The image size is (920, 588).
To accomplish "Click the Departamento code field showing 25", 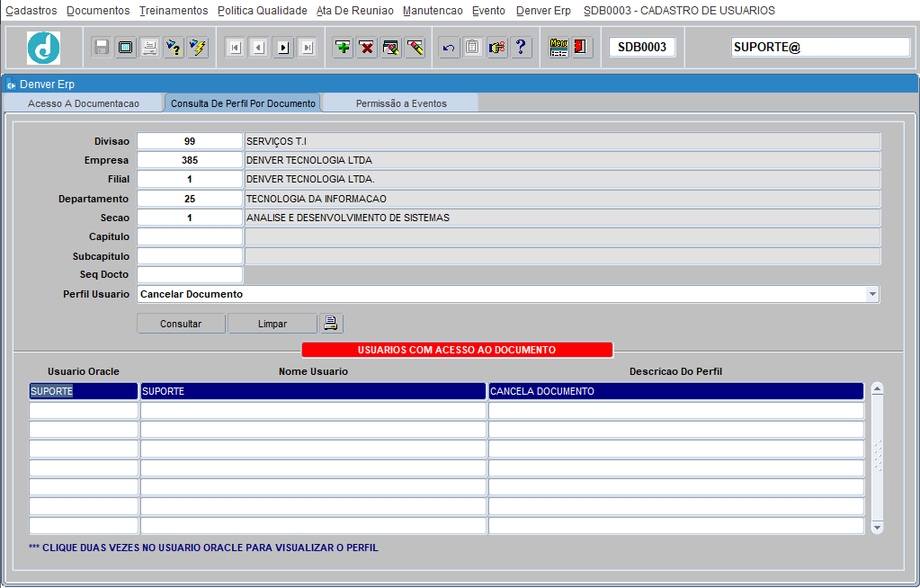I will click(x=190, y=199).
